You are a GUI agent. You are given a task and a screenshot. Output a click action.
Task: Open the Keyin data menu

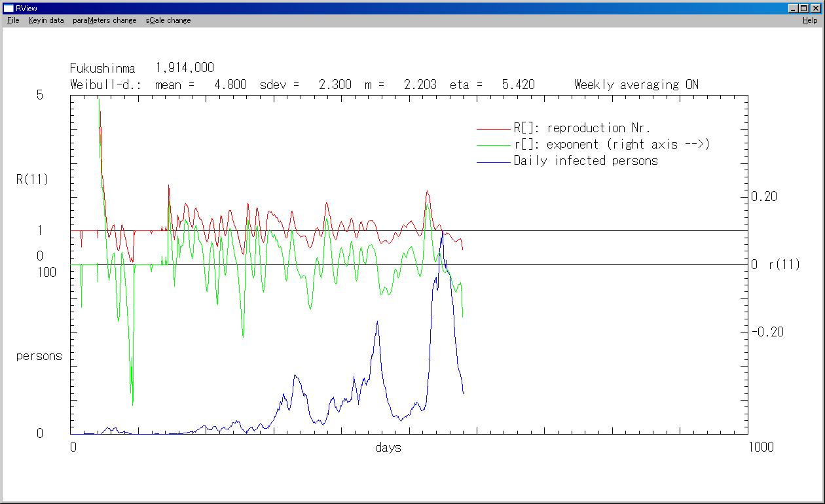point(46,20)
